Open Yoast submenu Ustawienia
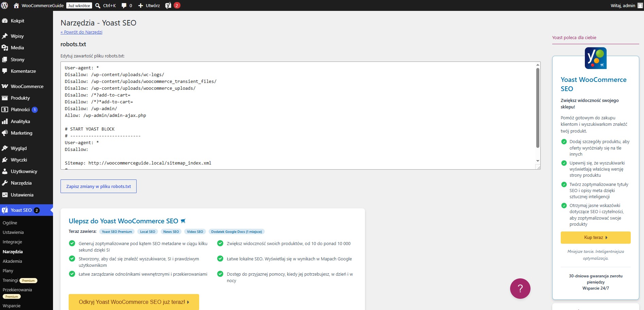The height and width of the screenshot is (310, 644). tap(13, 232)
